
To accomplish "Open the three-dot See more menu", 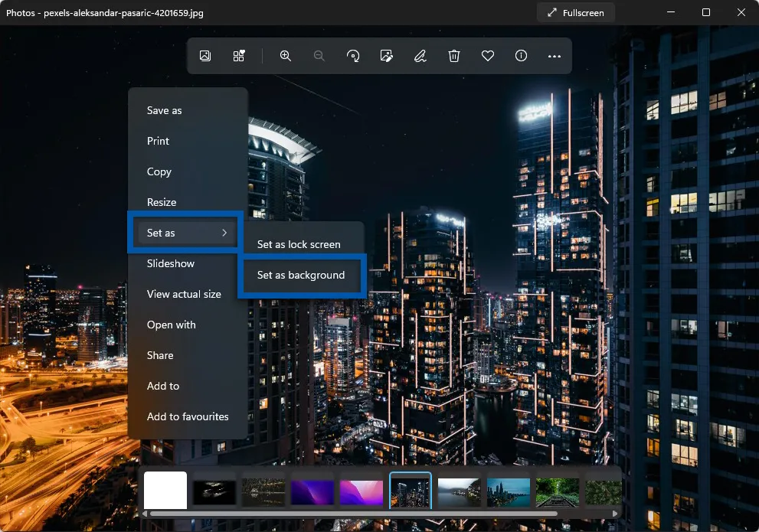I will point(555,56).
